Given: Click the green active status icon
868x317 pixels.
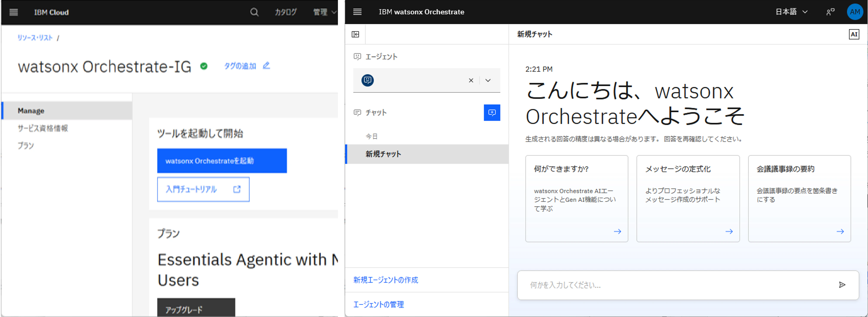Looking at the screenshot, I should [x=204, y=66].
